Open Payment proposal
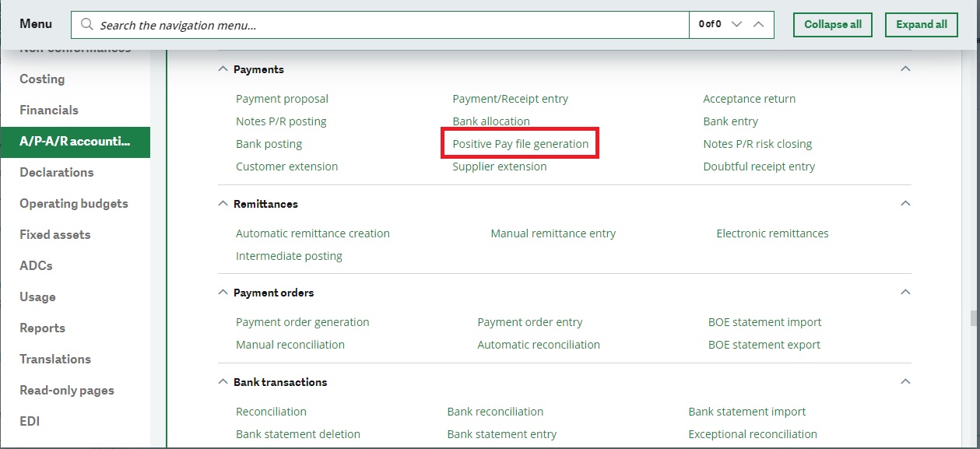 [x=282, y=98]
